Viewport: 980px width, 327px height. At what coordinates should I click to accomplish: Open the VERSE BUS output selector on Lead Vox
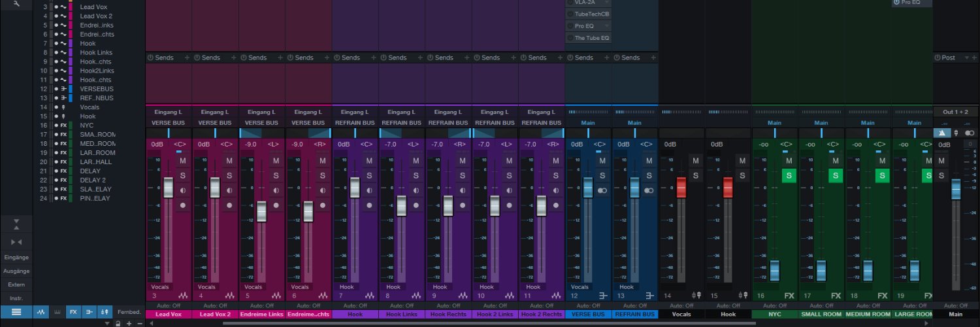(x=169, y=123)
